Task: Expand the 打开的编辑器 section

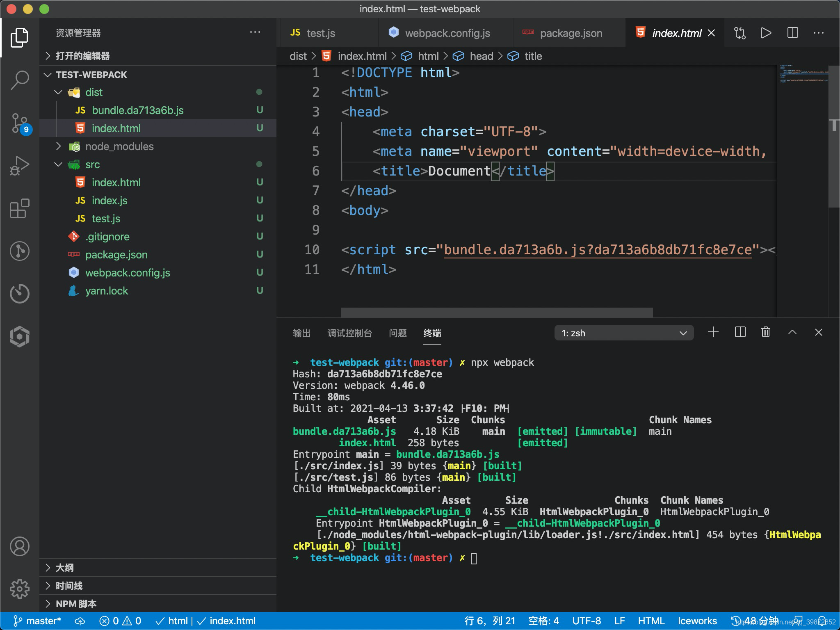Action: 158,56
